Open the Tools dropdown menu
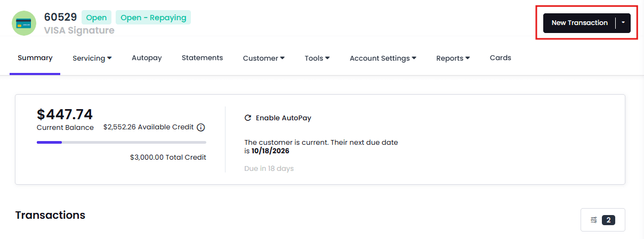Image resolution: width=644 pixels, height=239 pixels. click(x=317, y=59)
